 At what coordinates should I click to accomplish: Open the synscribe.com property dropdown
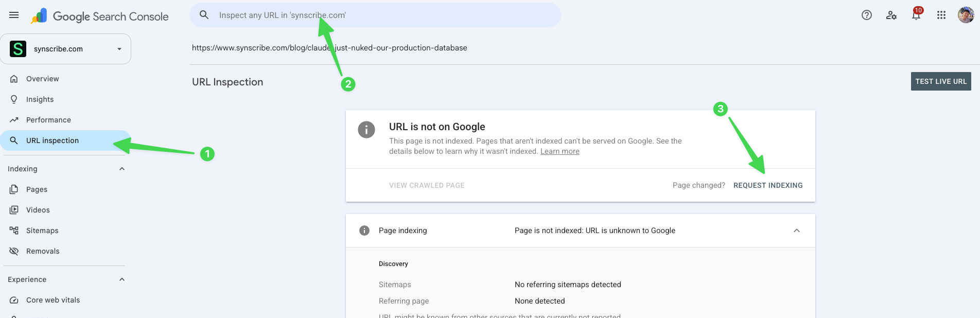pos(65,49)
